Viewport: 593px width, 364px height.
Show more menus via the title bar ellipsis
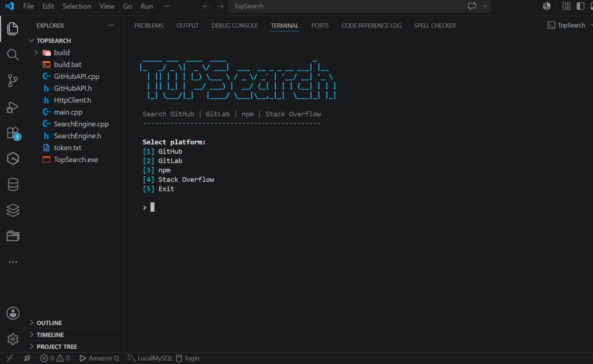tap(168, 6)
